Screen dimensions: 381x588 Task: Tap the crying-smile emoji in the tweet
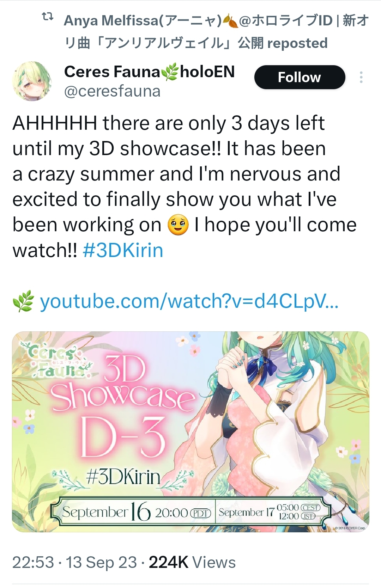point(178,226)
